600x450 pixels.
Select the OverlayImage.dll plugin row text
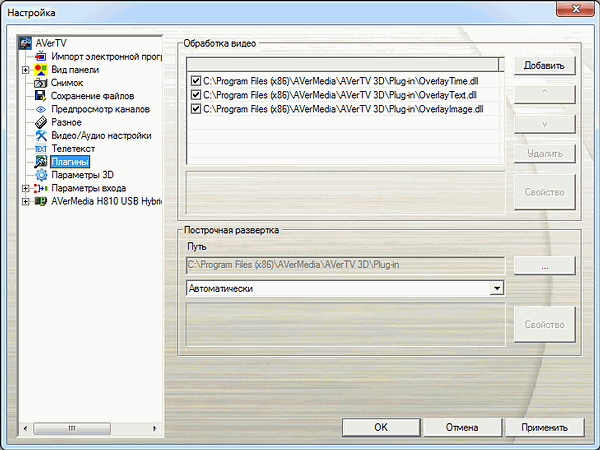click(343, 109)
